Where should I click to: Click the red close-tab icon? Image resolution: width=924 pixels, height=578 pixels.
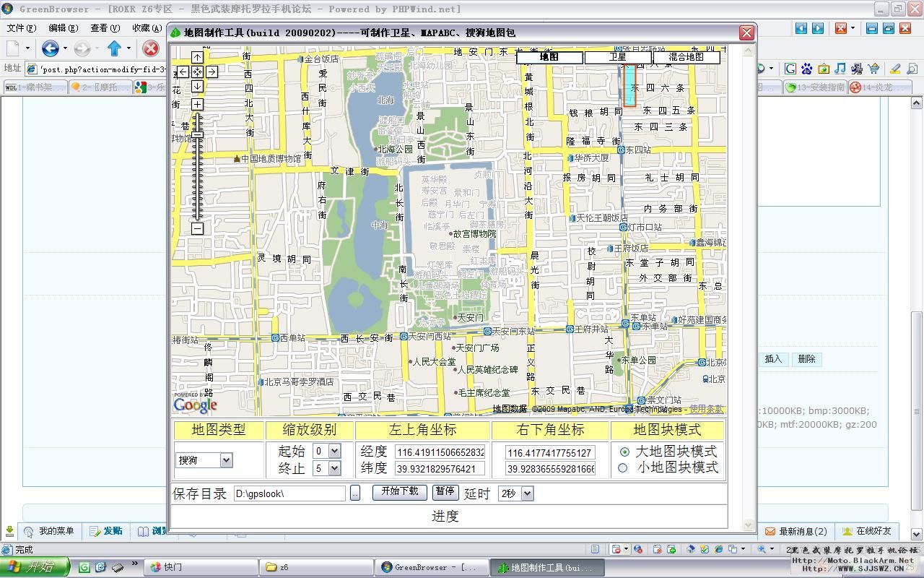[841, 28]
